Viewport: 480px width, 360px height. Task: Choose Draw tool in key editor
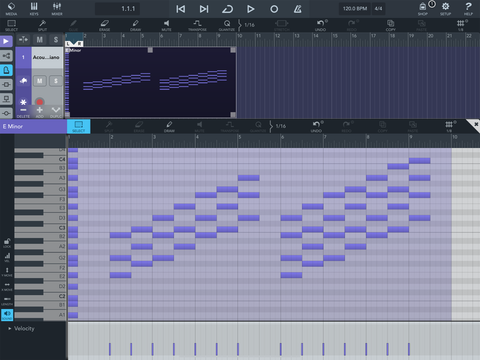click(169, 126)
